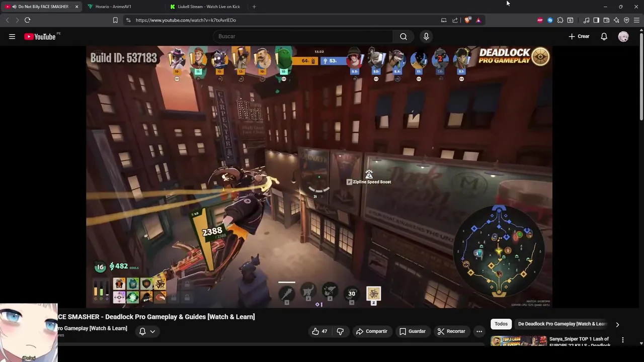
Task: Bookmark this page
Action: pyautogui.click(x=115, y=20)
